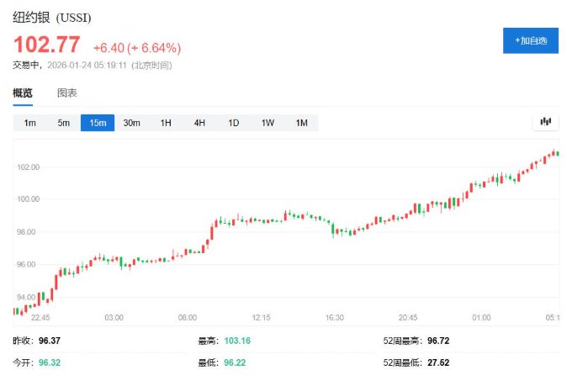Image resolution: width=588 pixels, height=386 pixels.
Task: Select the 5m timeframe
Action: click(x=64, y=123)
